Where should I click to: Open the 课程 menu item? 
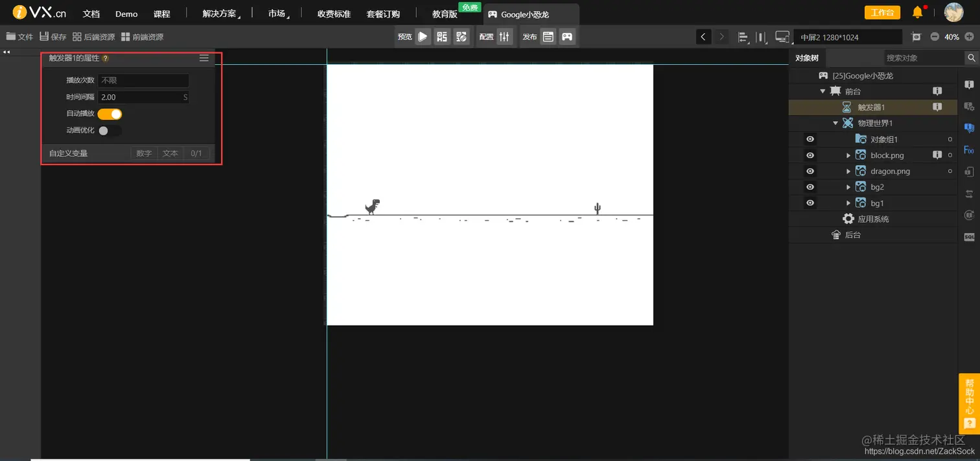tap(162, 14)
